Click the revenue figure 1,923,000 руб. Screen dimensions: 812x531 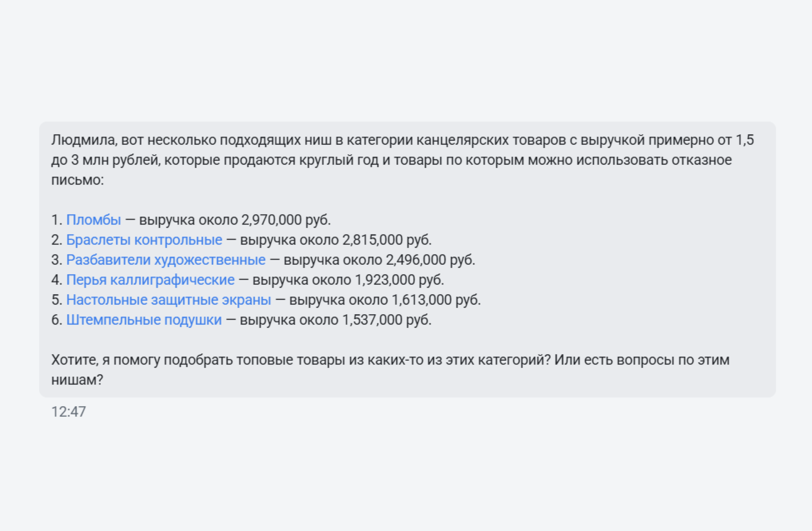tap(399, 280)
